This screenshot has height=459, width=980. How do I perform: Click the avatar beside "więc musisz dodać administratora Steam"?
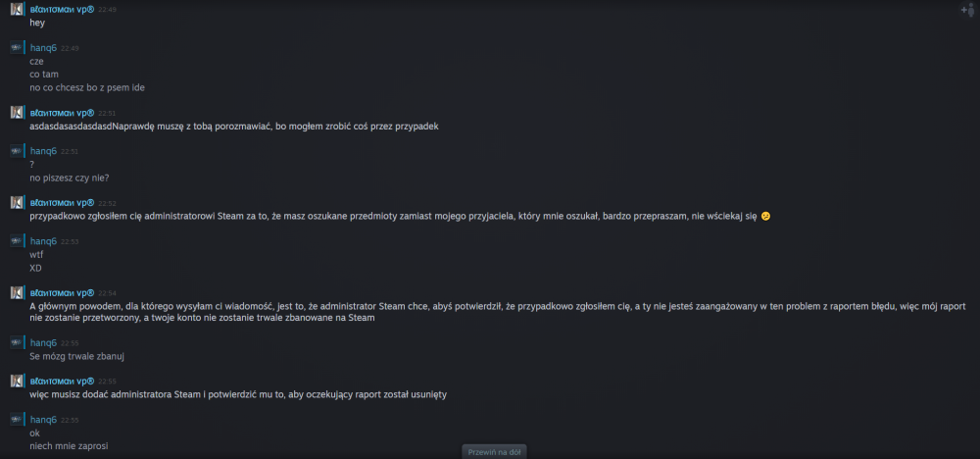[x=17, y=381]
